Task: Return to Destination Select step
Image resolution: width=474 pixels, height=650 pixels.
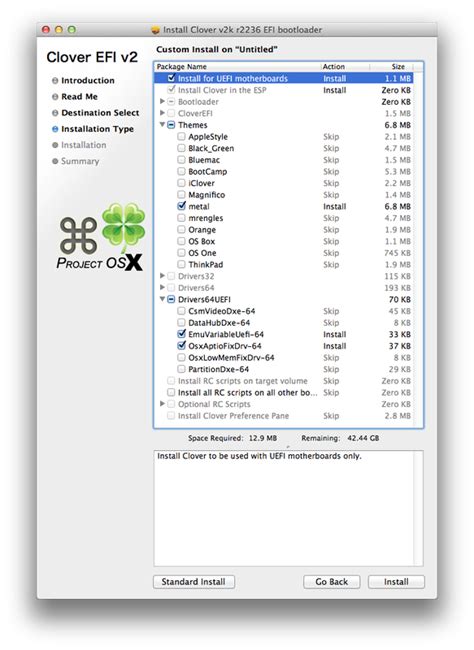Action: pos(100,113)
